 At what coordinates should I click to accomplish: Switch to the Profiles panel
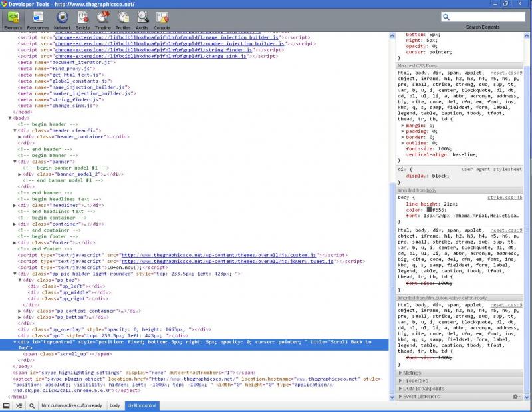(123, 21)
